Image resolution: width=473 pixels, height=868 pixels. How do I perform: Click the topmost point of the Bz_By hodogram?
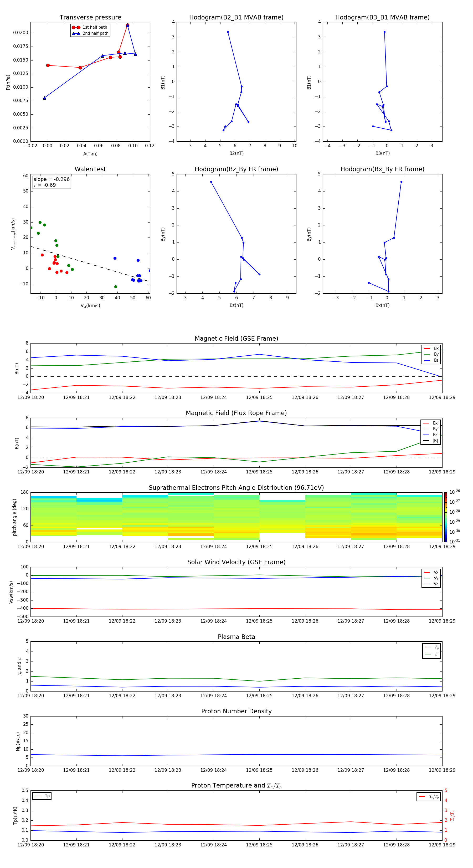tap(211, 182)
